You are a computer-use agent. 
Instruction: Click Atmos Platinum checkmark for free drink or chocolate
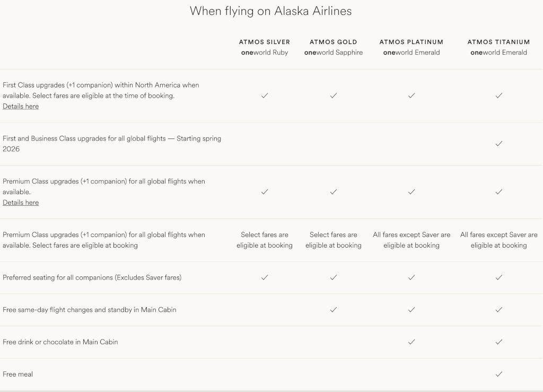[x=411, y=342]
